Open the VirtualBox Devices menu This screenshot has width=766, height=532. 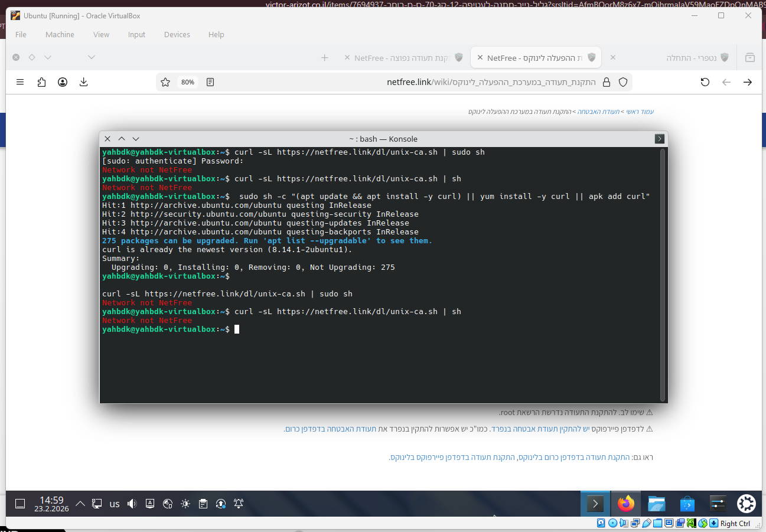[177, 34]
